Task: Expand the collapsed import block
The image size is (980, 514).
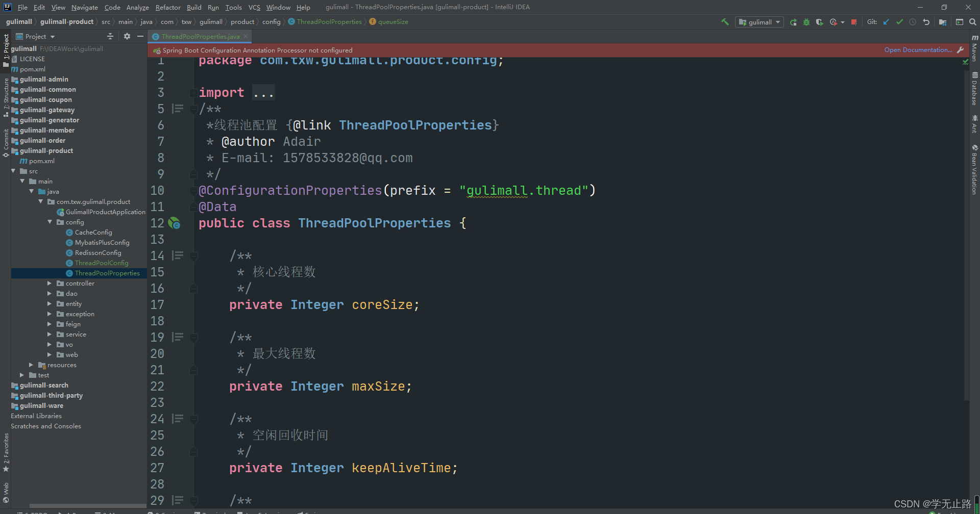Action: [193, 93]
